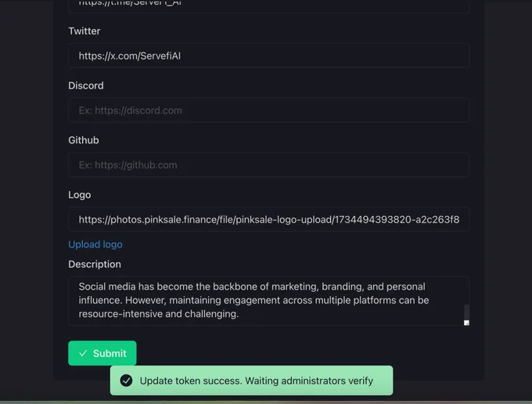Click the Description text area scrollbar
The height and width of the screenshot is (404, 532).
coord(466,312)
